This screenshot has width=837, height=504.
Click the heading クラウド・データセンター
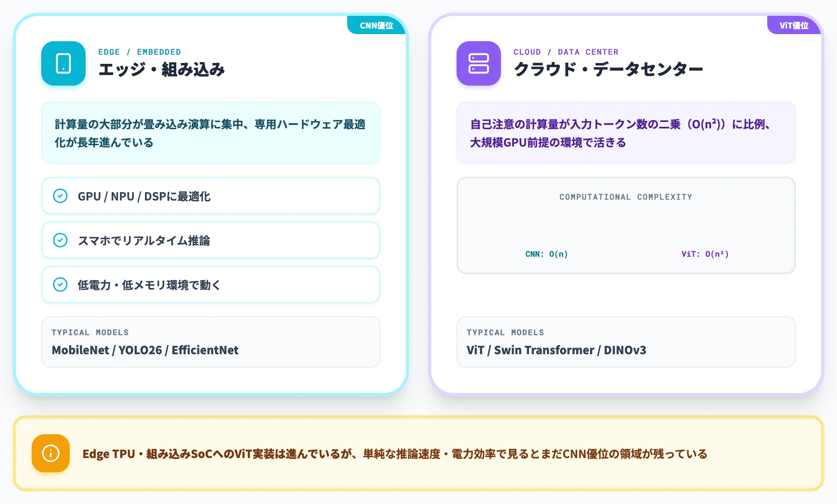608,70
